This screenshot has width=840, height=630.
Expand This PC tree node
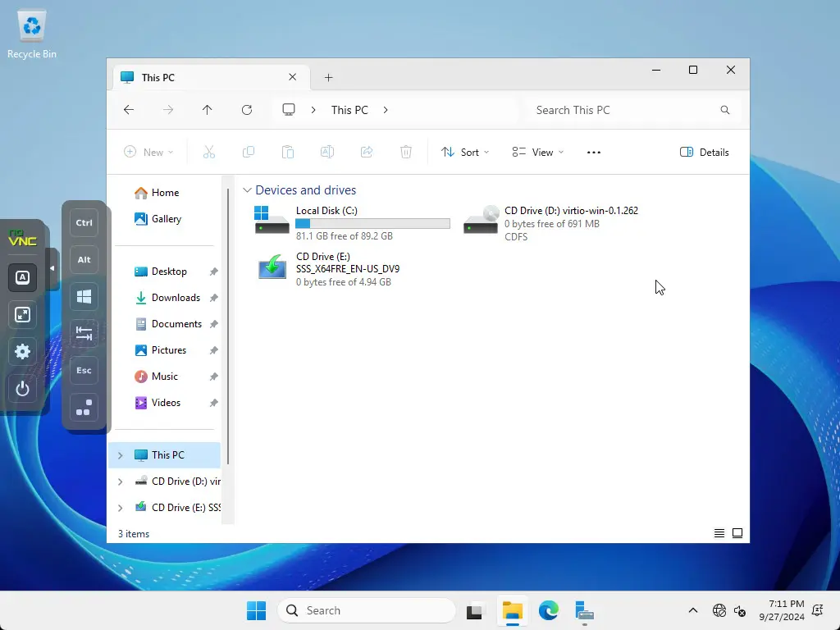[121, 455]
